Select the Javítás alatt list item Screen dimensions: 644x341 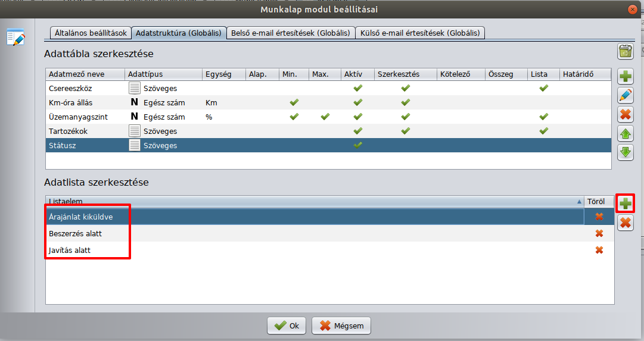[x=70, y=250]
